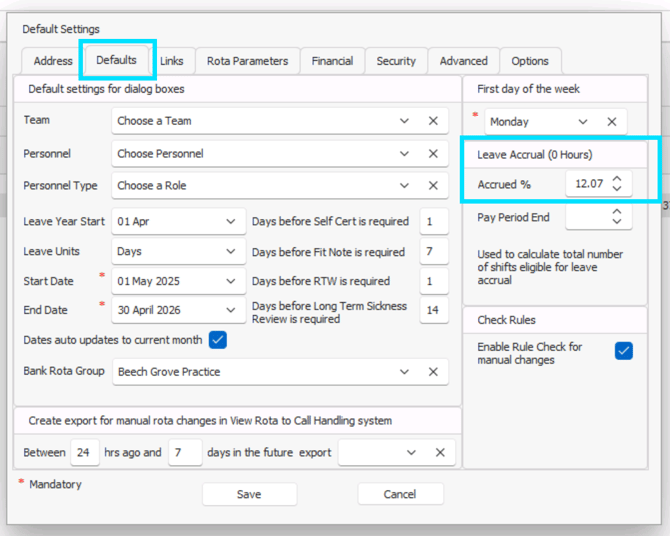Open the Leave Units dropdown
Image resolution: width=670 pixels, height=536 pixels.
231,252
